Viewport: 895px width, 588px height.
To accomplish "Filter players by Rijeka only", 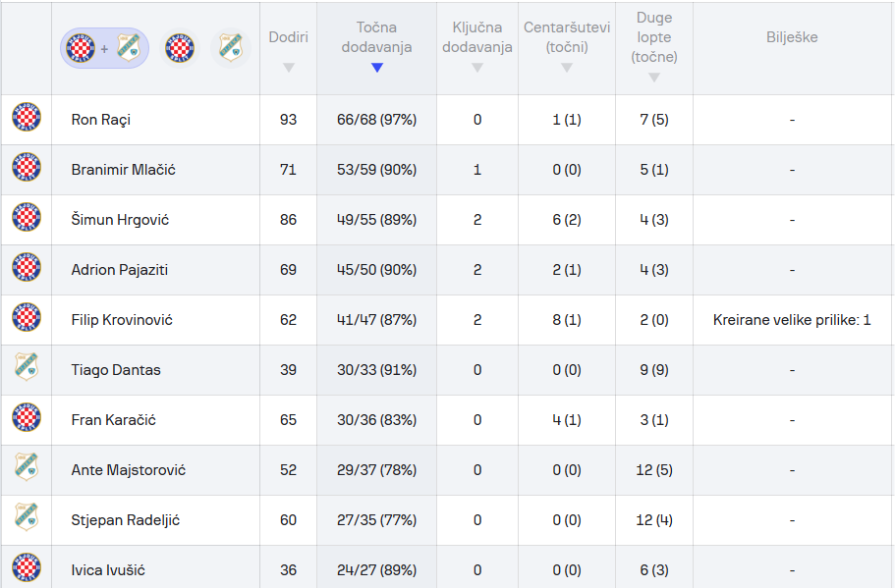I will (231, 48).
